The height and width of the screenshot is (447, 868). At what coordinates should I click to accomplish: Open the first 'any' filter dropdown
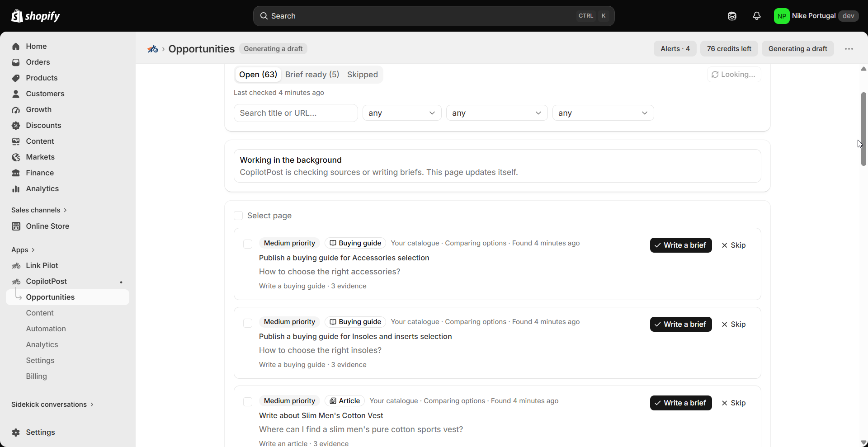tap(402, 113)
